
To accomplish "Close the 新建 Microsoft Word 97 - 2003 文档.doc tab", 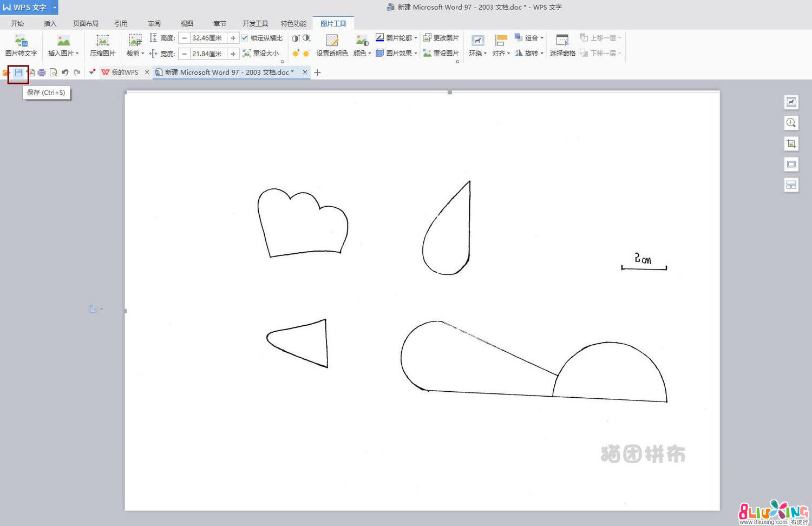I will tap(305, 73).
